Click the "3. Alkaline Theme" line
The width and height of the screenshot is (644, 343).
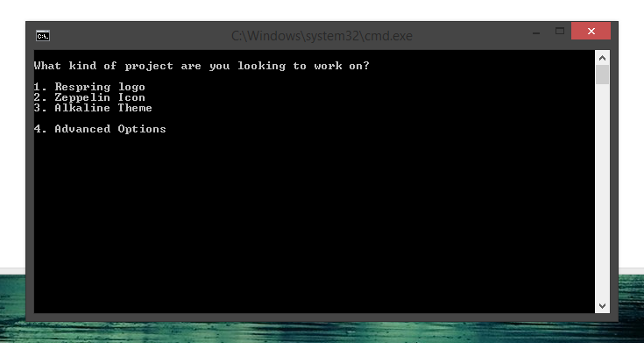(93, 108)
